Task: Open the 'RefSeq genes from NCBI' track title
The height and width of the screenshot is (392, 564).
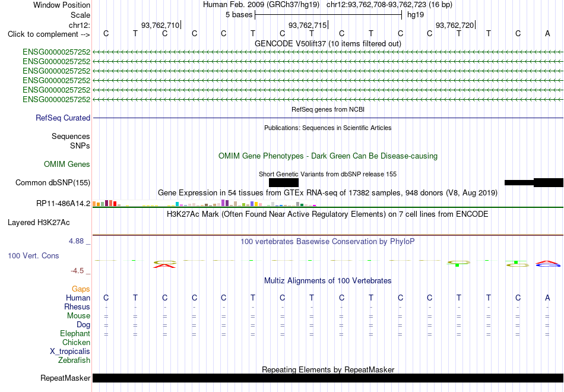Action: click(328, 109)
